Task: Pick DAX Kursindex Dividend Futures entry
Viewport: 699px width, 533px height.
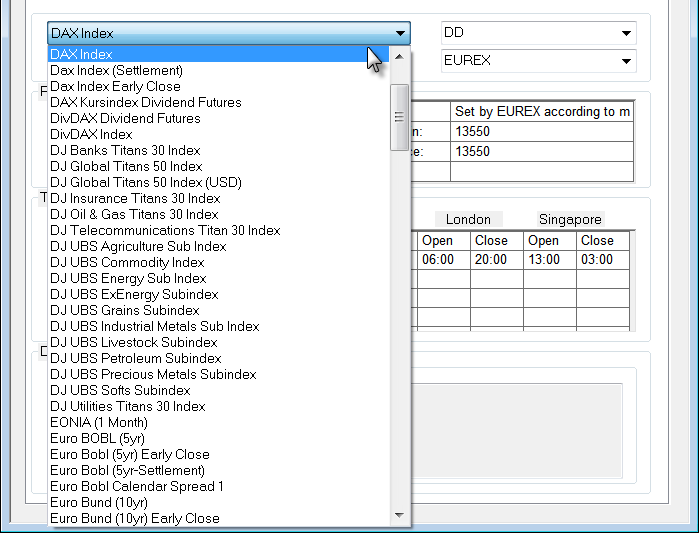Action: [x=145, y=102]
